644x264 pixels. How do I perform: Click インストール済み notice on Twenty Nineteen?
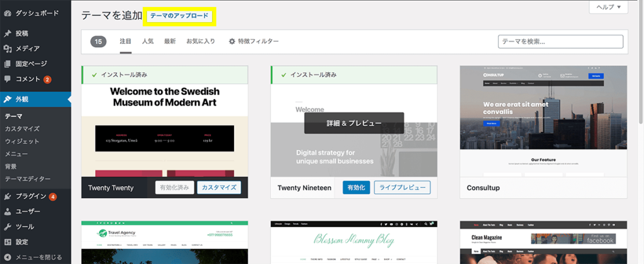354,75
